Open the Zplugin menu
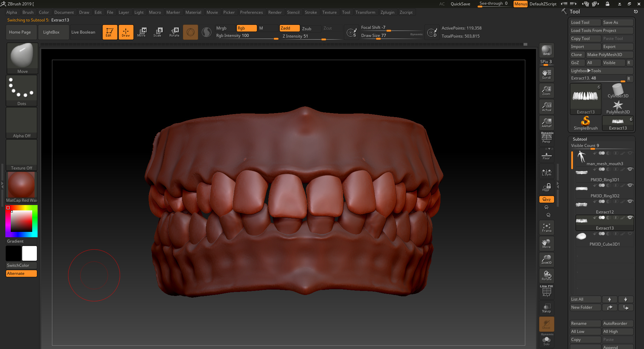644x349 pixels. (x=387, y=12)
